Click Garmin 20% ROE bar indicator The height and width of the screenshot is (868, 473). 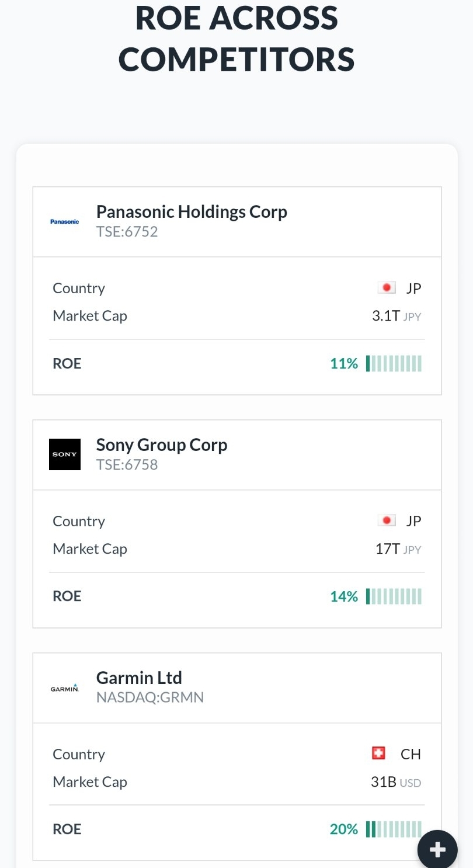394,829
